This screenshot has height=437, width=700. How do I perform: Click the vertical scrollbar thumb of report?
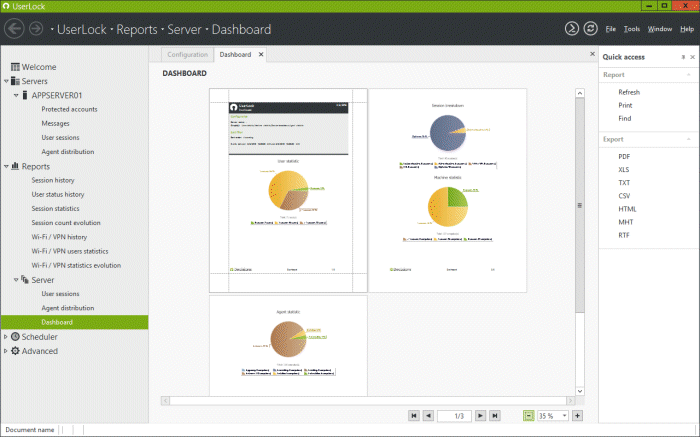pos(579,205)
